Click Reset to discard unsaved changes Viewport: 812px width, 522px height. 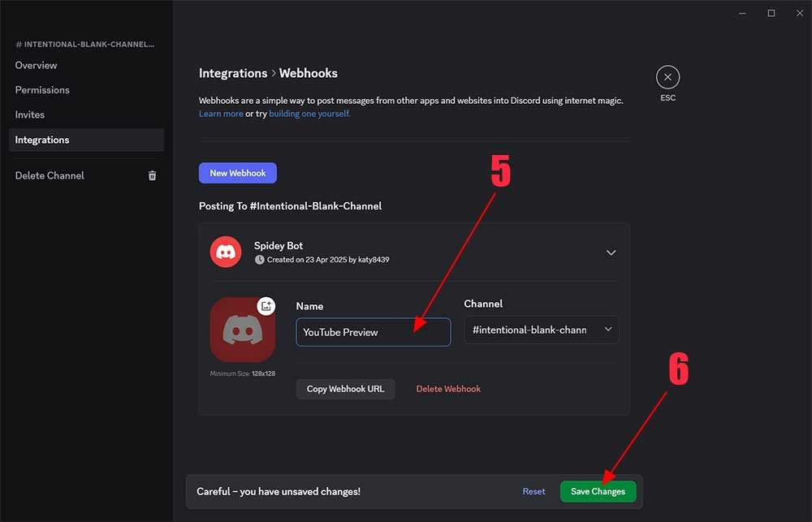coord(533,491)
